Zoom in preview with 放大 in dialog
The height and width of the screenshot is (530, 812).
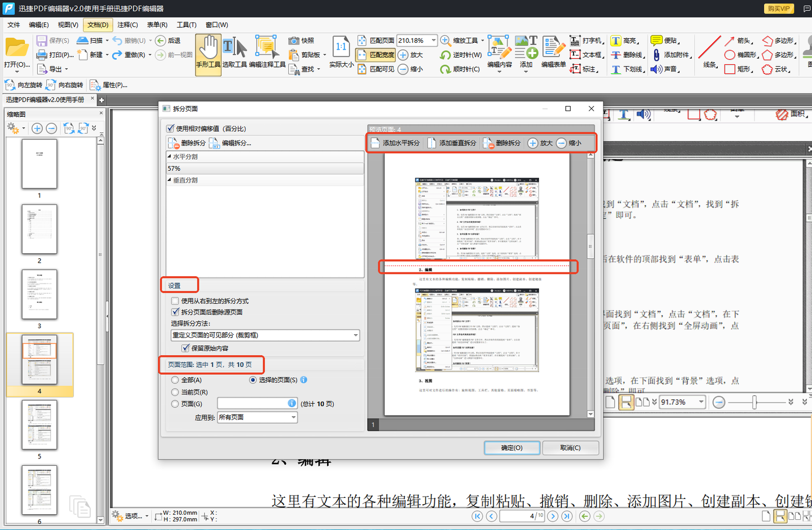coord(540,143)
